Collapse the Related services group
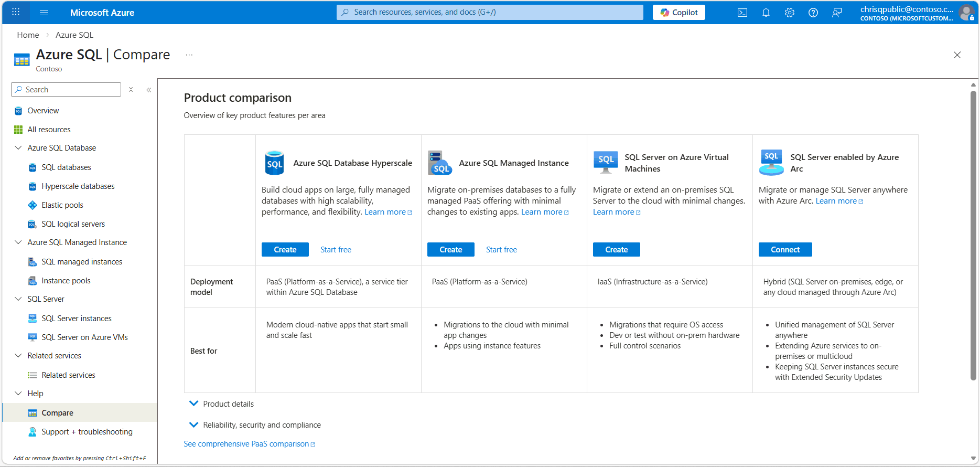The height and width of the screenshot is (467, 980). click(x=18, y=356)
